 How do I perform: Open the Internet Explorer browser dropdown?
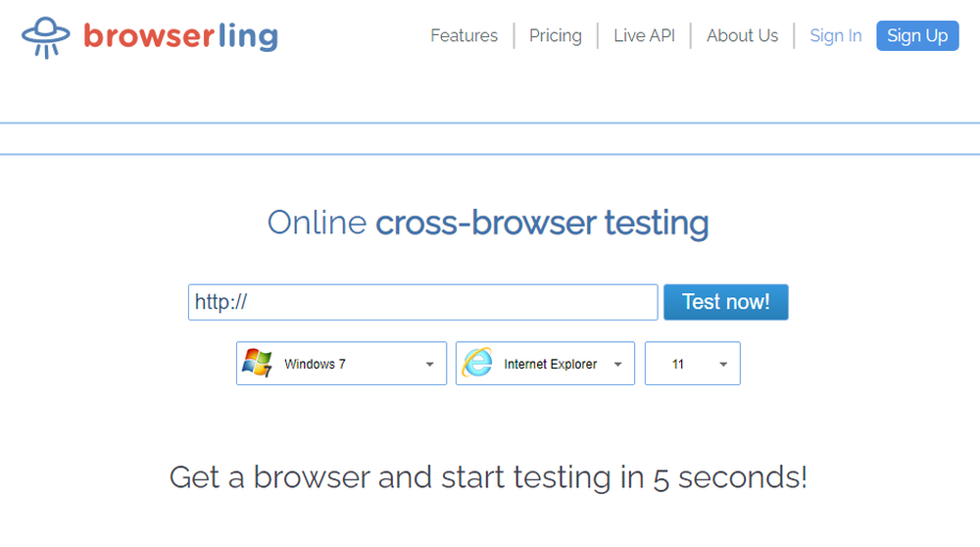pos(545,364)
